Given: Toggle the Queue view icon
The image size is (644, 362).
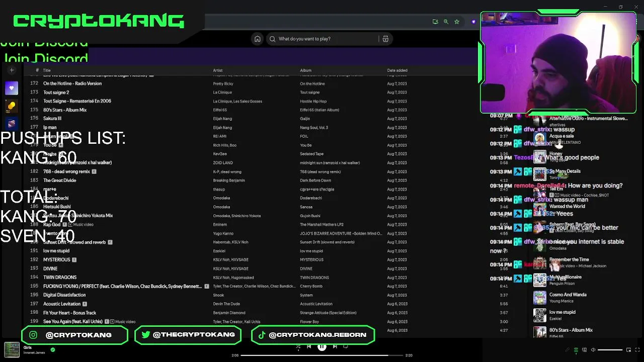Looking at the screenshot, I should point(576,350).
